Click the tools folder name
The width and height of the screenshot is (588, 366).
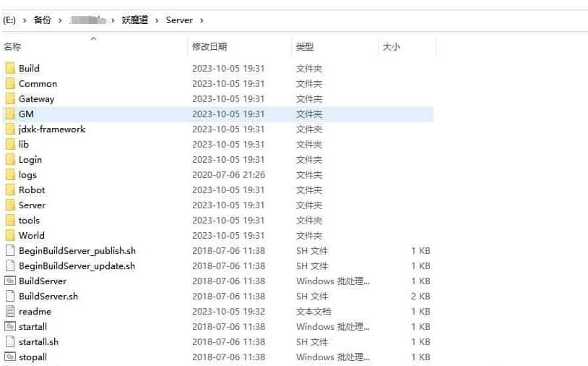[x=29, y=221]
